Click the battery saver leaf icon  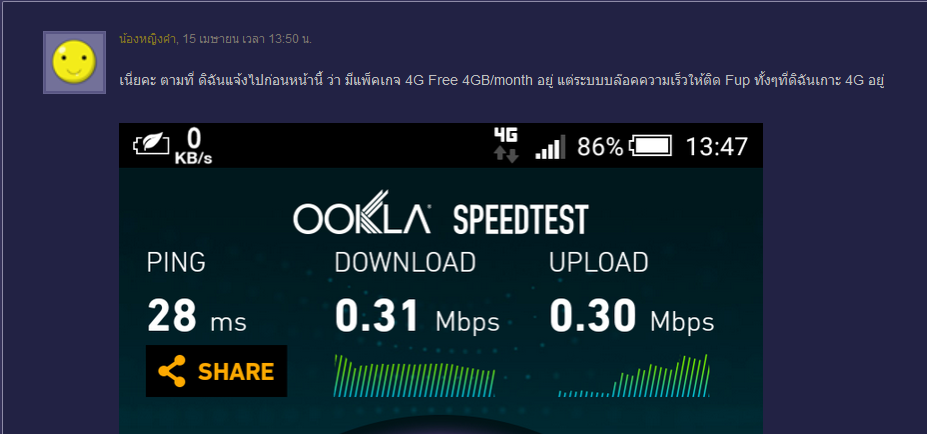(x=151, y=145)
